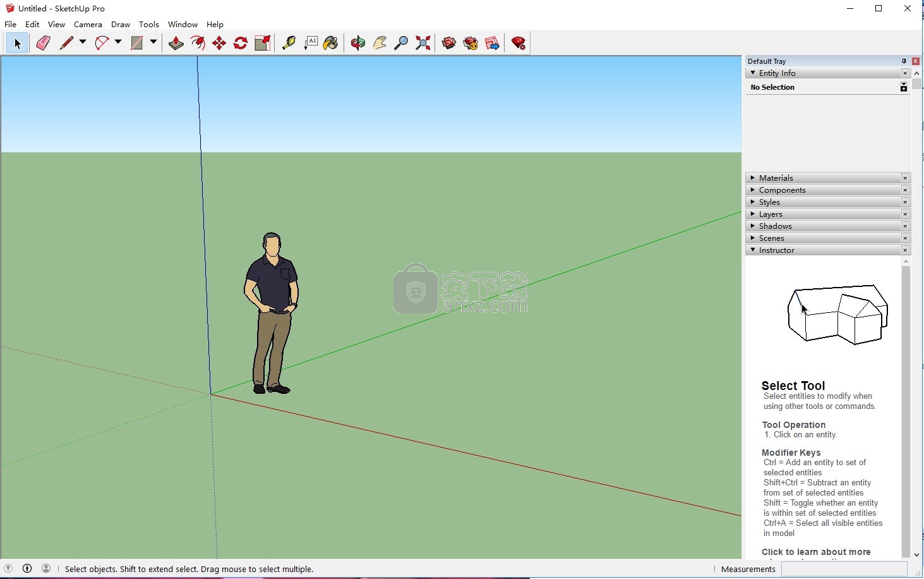The image size is (924, 579).
Task: Click the geo-location status bar icon
Action: pyautogui.click(x=8, y=568)
